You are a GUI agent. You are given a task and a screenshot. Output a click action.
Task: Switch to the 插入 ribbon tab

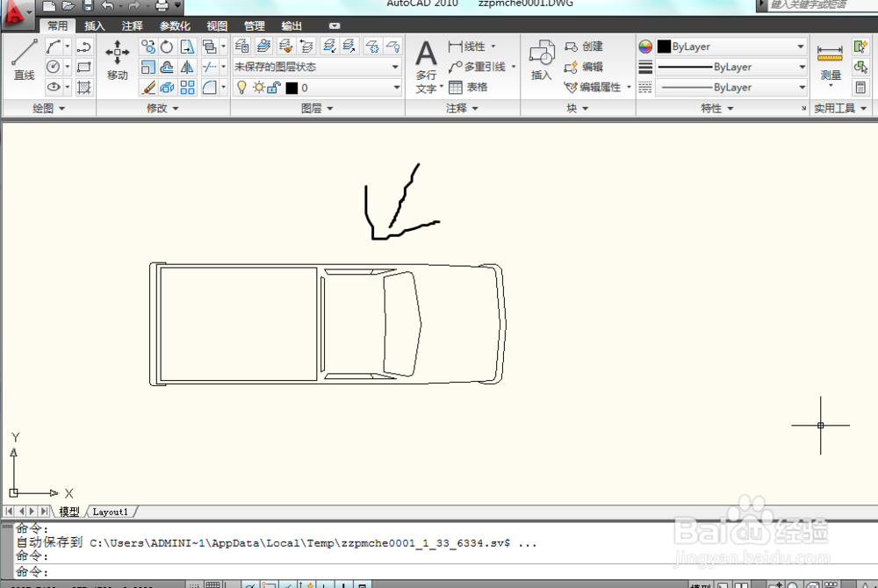coord(95,25)
